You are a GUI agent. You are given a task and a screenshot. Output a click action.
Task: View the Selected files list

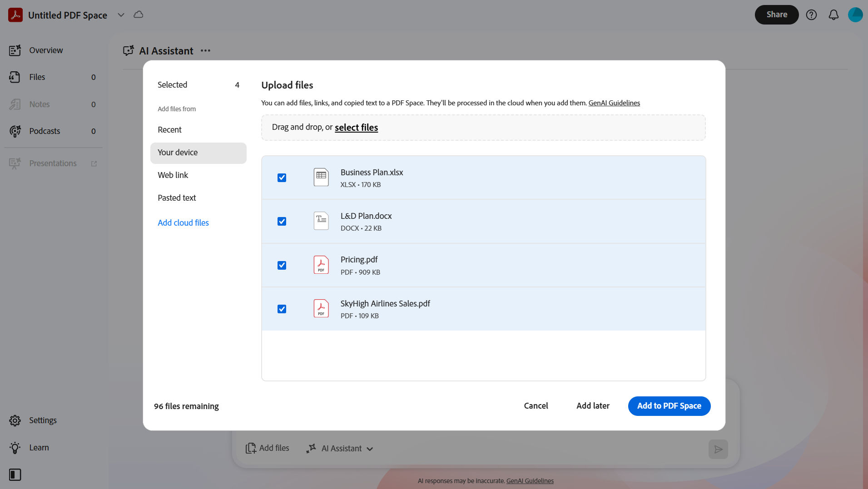(198, 85)
